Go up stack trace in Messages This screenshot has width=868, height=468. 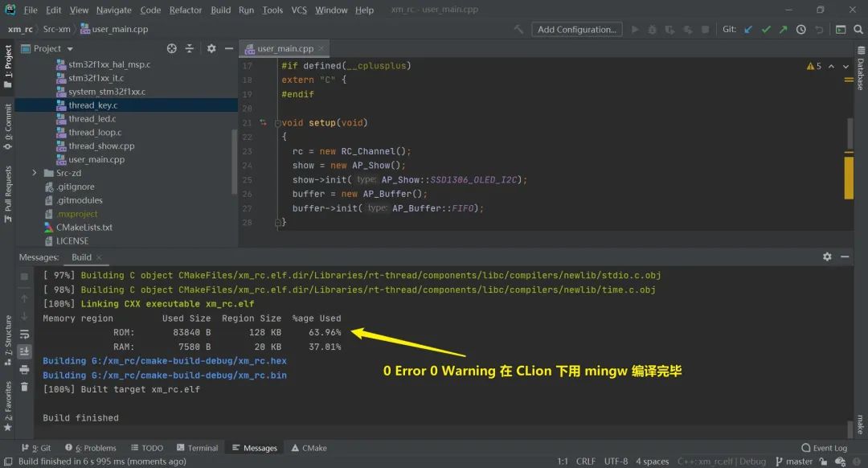click(x=24, y=299)
